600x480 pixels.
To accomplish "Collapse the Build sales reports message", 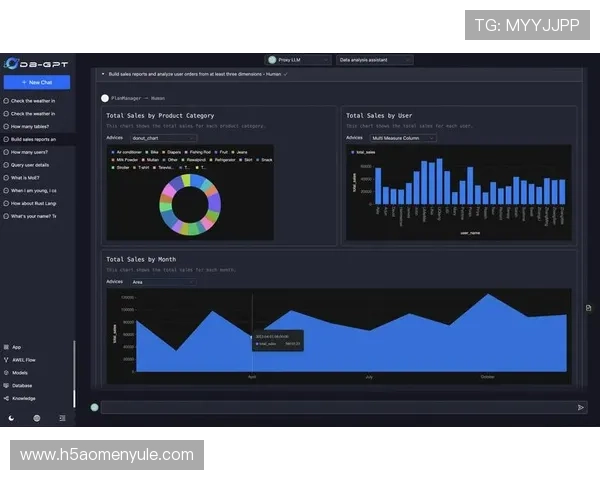I will point(102,74).
